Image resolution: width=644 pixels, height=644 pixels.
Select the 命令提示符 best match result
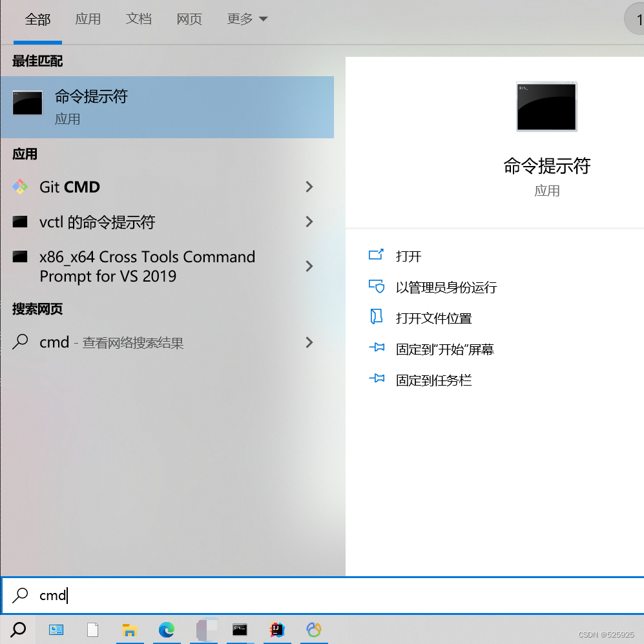click(x=167, y=107)
